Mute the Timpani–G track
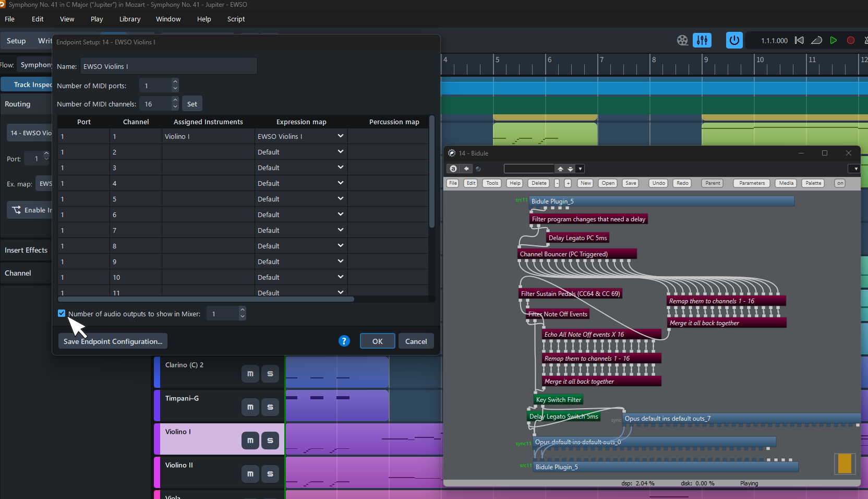This screenshot has width=868, height=499. tap(250, 407)
